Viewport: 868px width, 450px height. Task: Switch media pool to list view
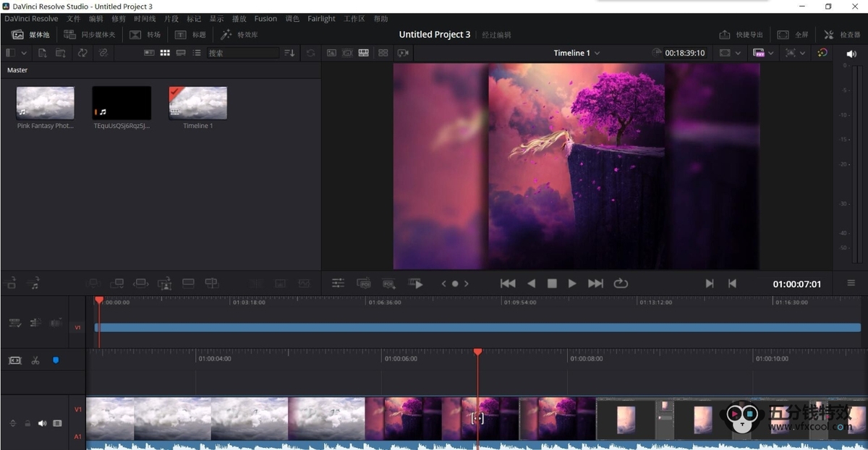(x=197, y=53)
